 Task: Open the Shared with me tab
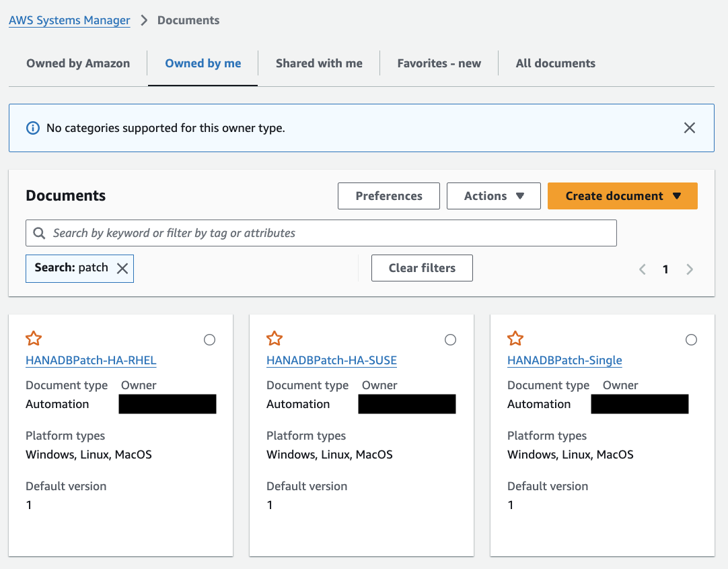pos(319,63)
